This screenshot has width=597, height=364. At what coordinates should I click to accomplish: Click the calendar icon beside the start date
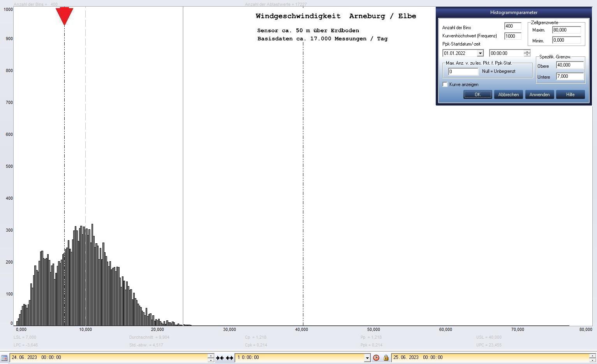point(4,358)
